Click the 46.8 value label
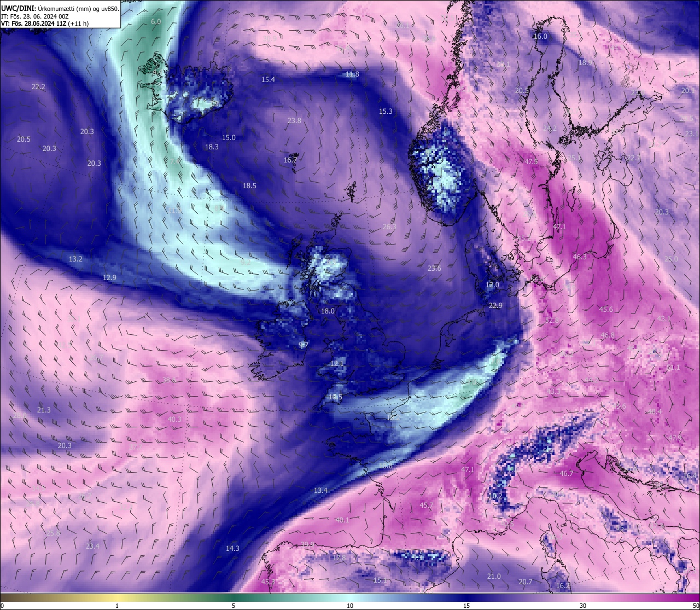The height and width of the screenshot is (610, 700). tap(608, 335)
